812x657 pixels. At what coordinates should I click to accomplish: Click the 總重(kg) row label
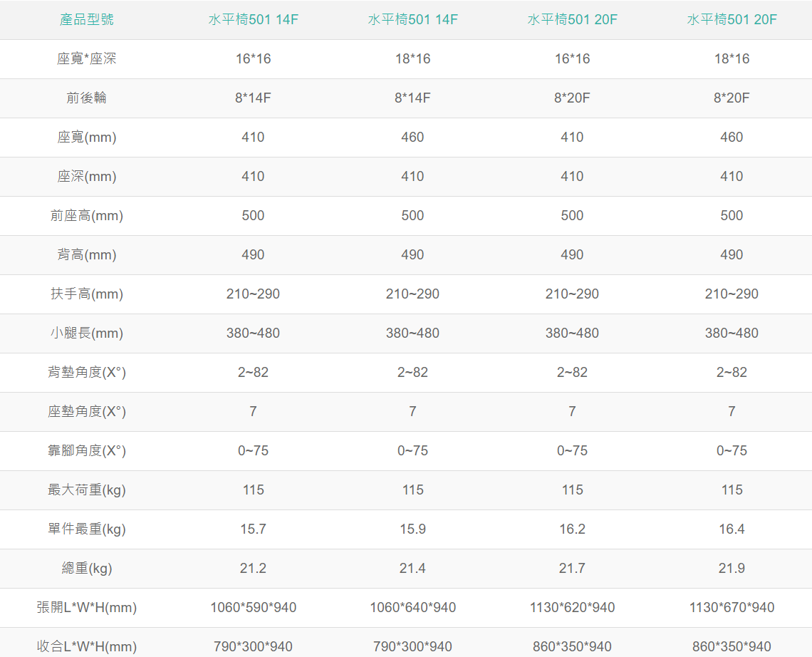86,568
